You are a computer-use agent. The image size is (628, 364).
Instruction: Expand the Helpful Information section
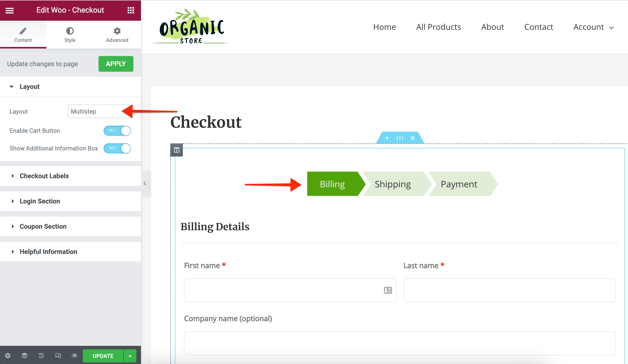coord(70,252)
